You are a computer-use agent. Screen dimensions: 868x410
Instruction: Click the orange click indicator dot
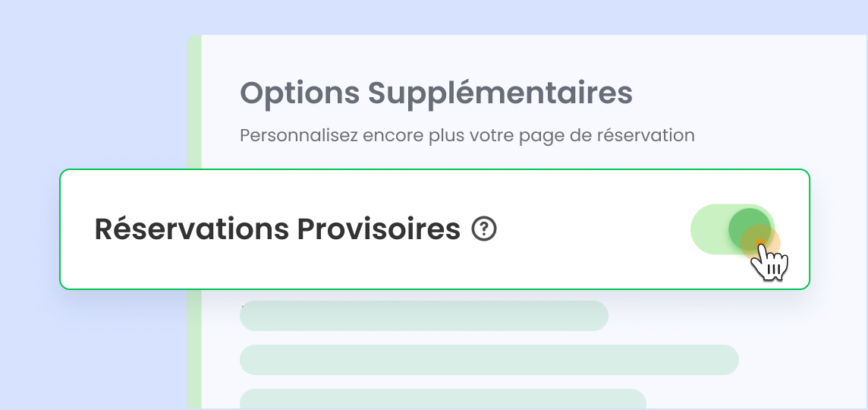[x=759, y=244]
